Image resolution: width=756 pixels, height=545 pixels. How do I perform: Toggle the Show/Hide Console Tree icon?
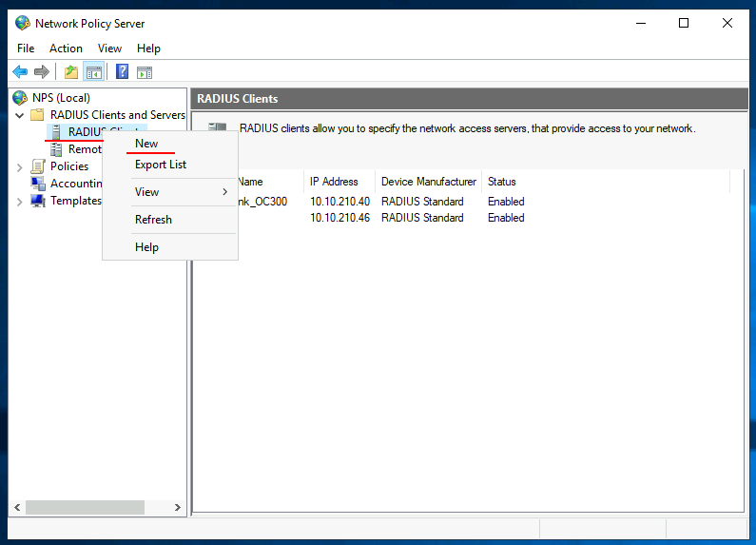(x=94, y=72)
